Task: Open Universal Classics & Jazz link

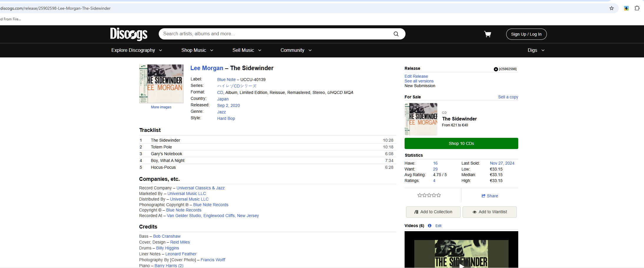Action: 201,188
